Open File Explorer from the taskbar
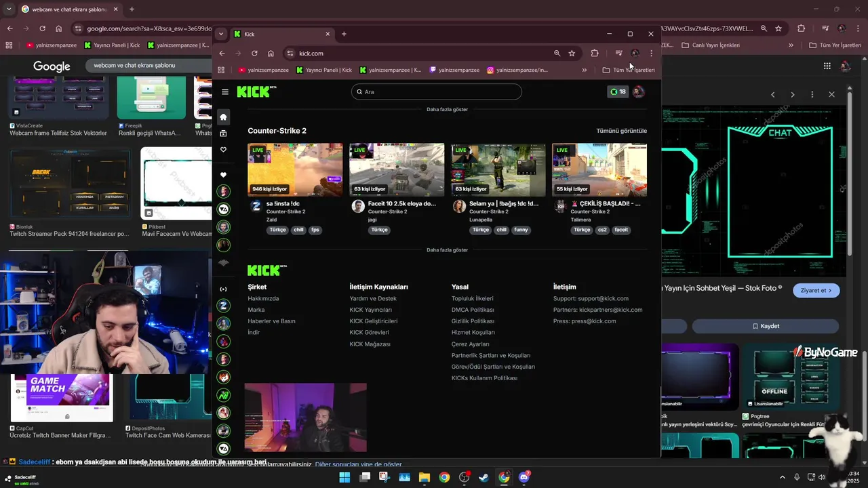The height and width of the screenshot is (488, 868). (x=424, y=477)
